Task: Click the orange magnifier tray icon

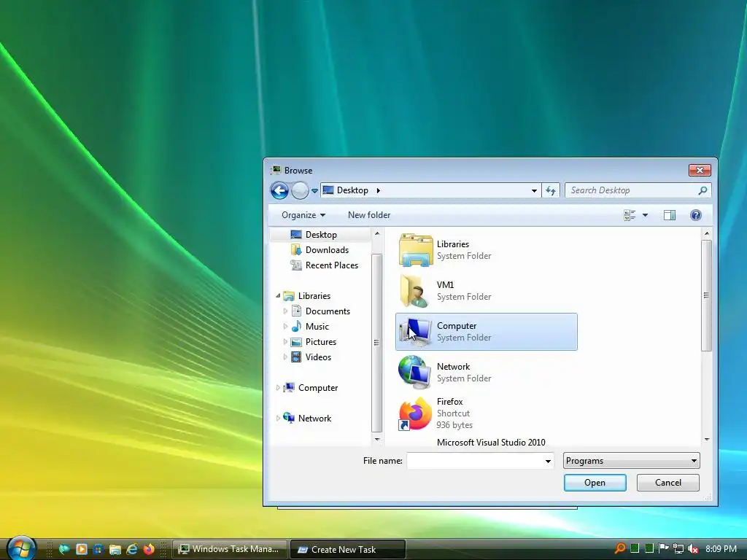Action: click(620, 548)
